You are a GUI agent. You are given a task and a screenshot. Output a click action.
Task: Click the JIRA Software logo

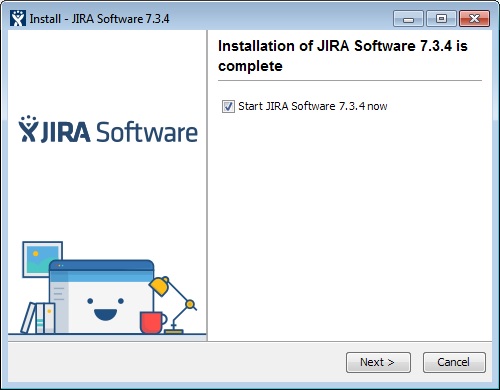click(108, 129)
